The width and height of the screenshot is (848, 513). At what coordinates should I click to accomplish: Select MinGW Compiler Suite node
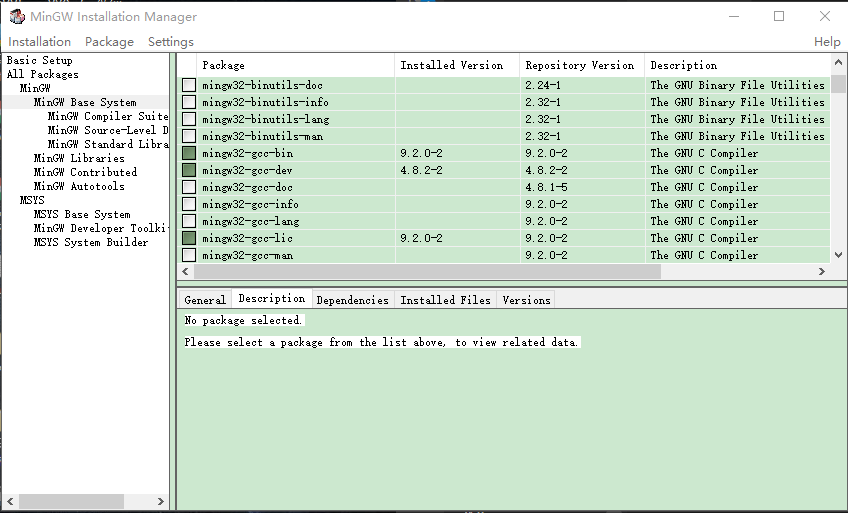(108, 116)
